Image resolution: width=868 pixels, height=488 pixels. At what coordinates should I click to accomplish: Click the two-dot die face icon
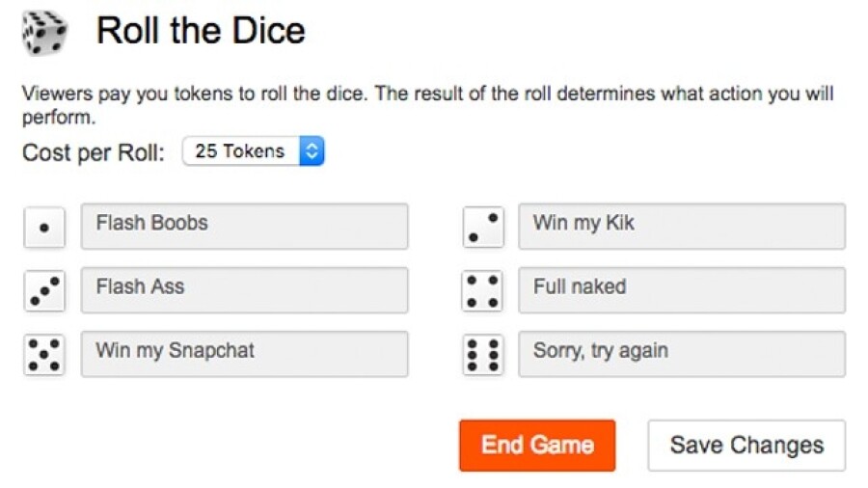(482, 228)
